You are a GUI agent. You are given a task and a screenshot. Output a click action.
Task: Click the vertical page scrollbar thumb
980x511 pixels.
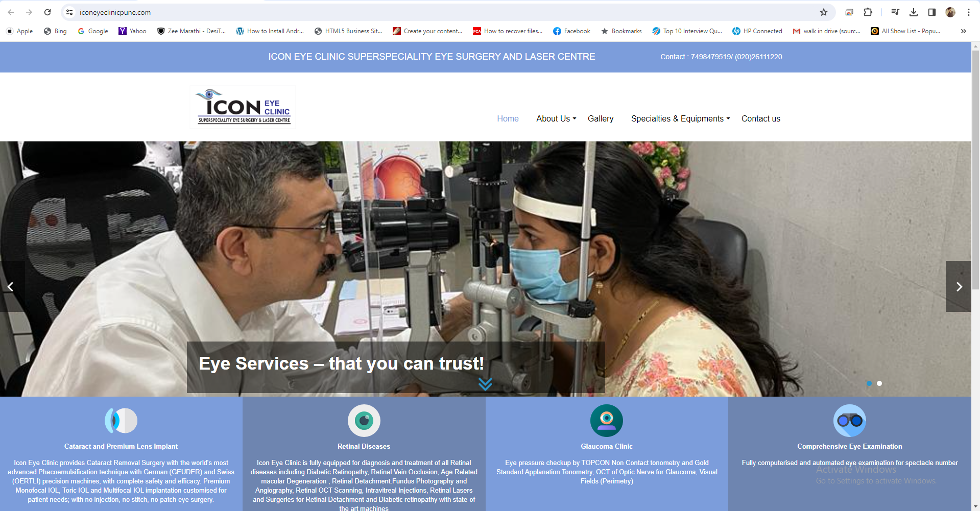[975, 168]
